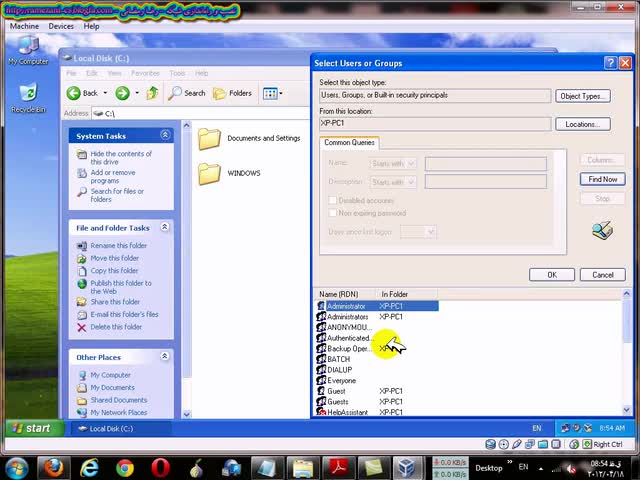Select Backup Oper... group row
Screen dimensions: 640x480
(378, 348)
